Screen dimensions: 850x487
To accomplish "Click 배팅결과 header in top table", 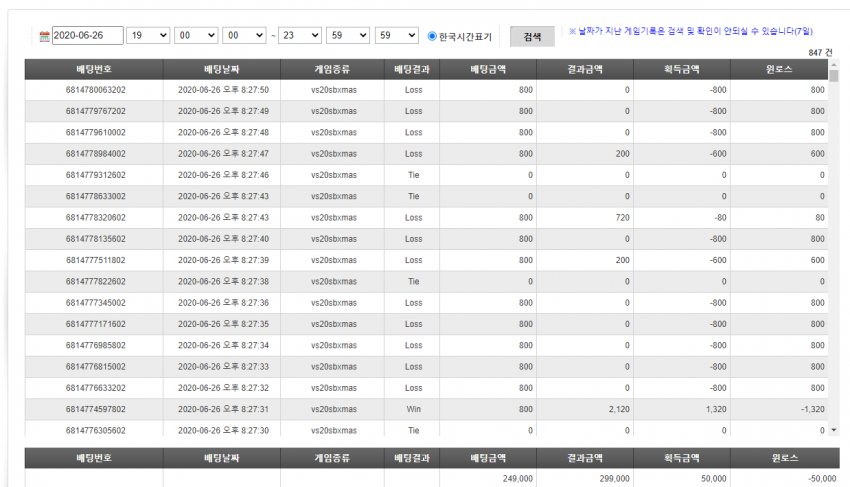I will coord(412,69).
